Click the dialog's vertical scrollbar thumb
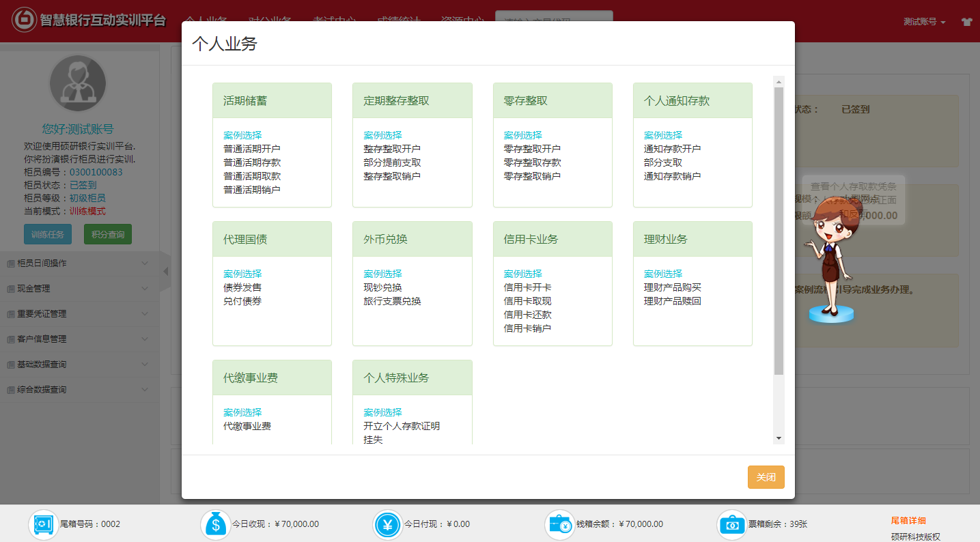This screenshot has height=542, width=980. click(x=779, y=231)
